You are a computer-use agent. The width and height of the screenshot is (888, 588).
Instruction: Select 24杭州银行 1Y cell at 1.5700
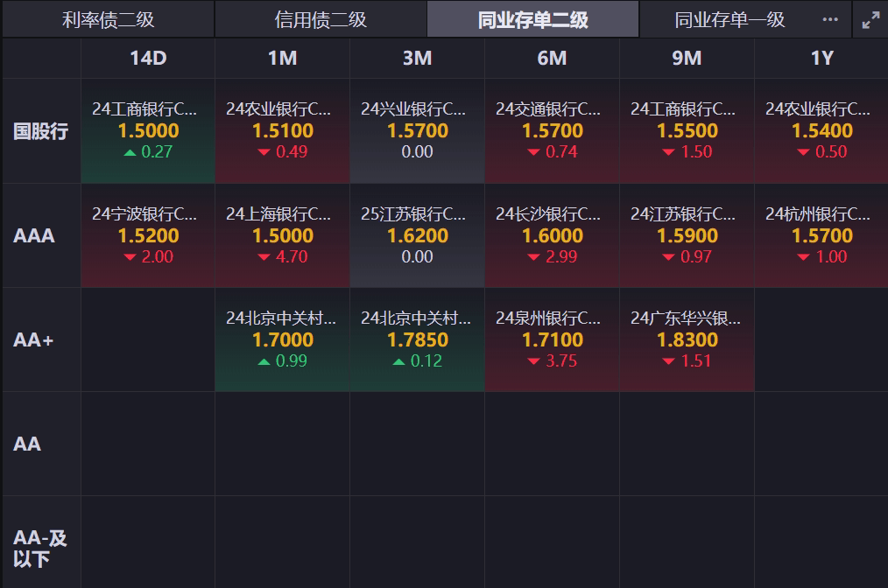coord(821,235)
